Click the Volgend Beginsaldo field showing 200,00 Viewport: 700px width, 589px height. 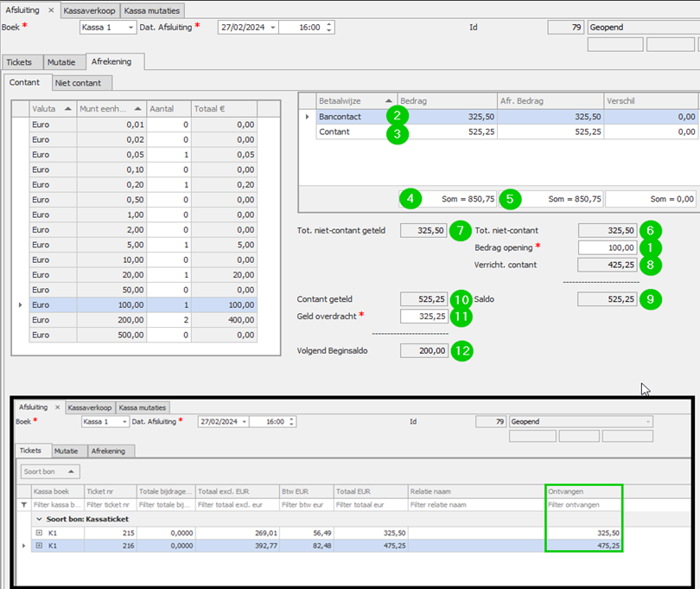click(424, 351)
